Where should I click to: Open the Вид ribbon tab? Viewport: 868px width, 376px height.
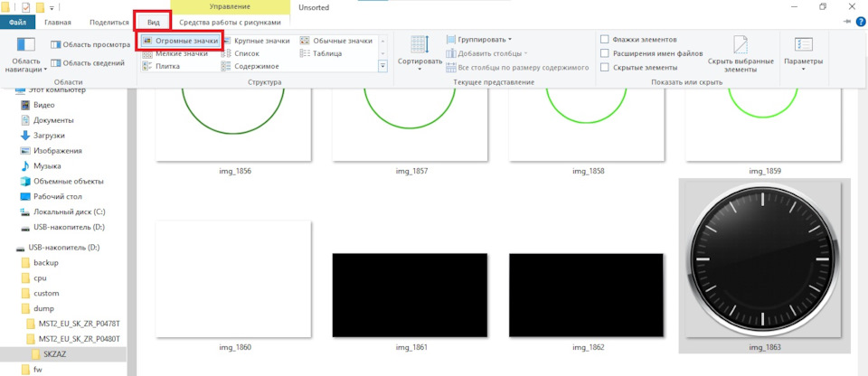click(x=154, y=23)
